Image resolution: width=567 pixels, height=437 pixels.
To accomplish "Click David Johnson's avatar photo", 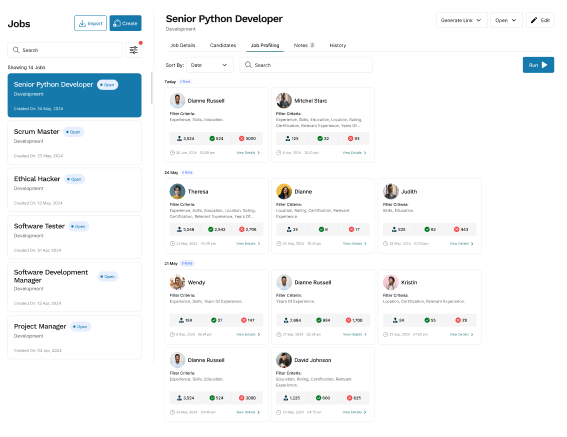I will (x=284, y=360).
